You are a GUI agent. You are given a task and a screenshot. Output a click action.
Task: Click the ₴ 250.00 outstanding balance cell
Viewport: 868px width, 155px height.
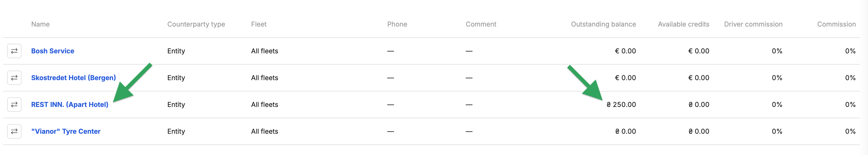621,105
